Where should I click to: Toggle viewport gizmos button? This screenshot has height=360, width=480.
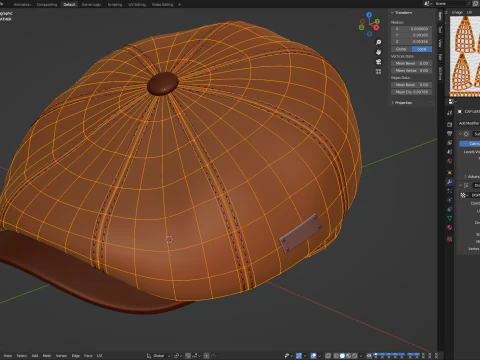tap(299, 356)
